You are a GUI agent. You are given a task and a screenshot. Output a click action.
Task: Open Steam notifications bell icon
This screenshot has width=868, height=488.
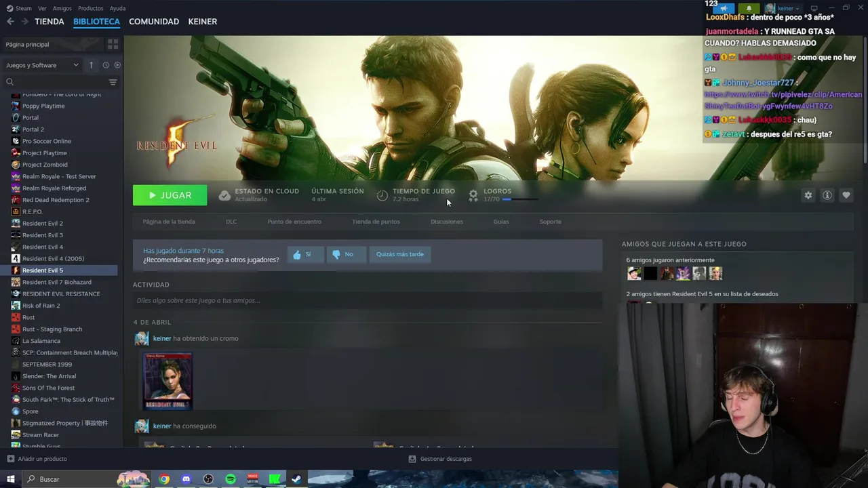(749, 8)
